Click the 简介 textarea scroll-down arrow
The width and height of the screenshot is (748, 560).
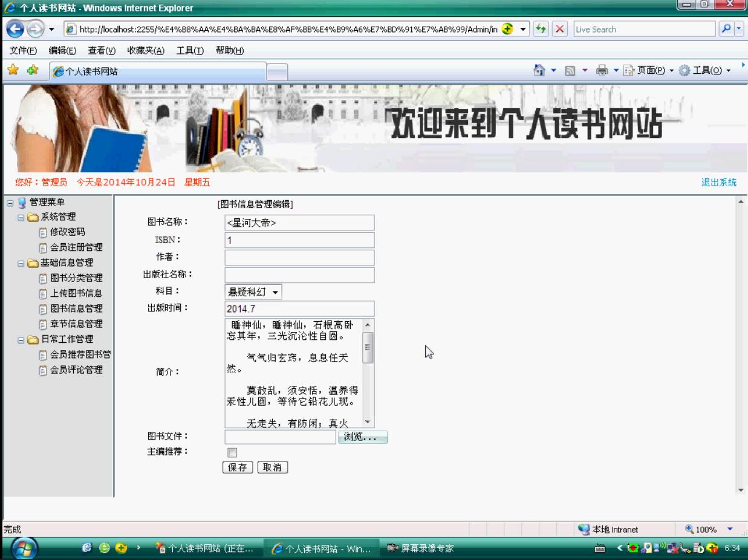click(x=368, y=423)
